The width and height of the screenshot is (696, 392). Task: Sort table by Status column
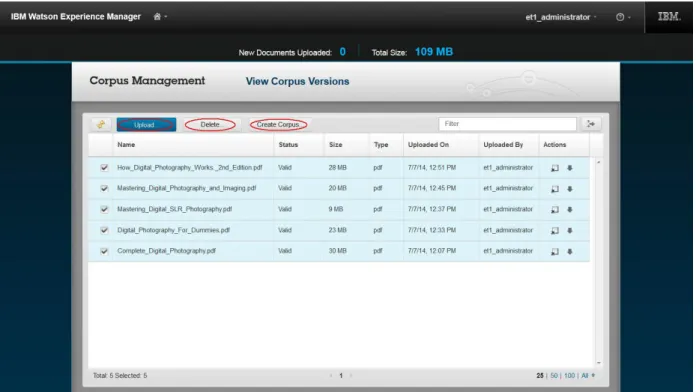[x=288, y=145]
